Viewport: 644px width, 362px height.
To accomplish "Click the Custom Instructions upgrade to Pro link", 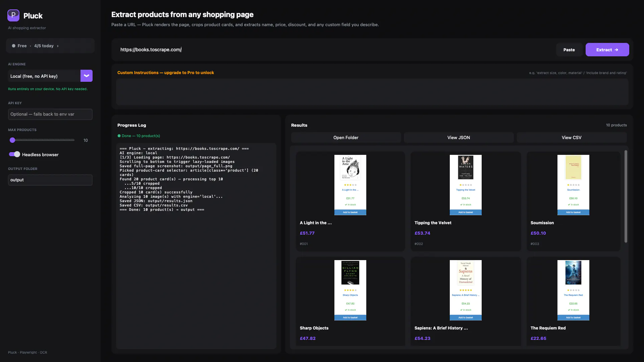I will [166, 72].
